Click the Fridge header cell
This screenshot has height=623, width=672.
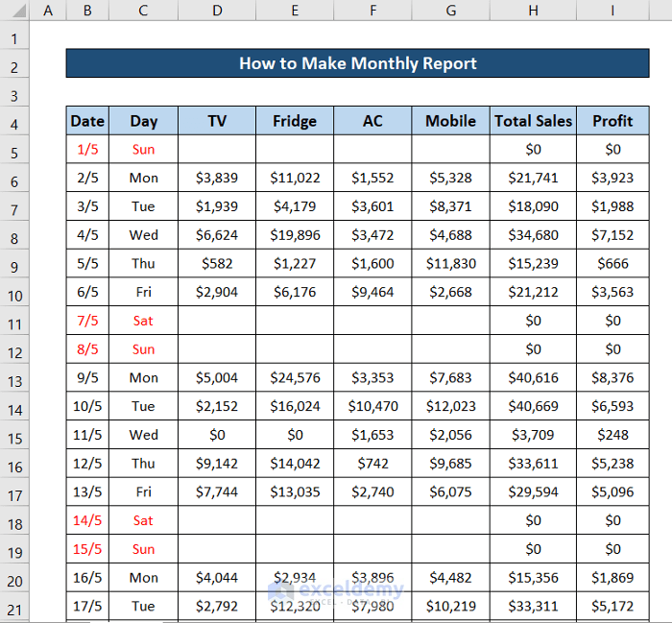pyautogui.click(x=295, y=121)
